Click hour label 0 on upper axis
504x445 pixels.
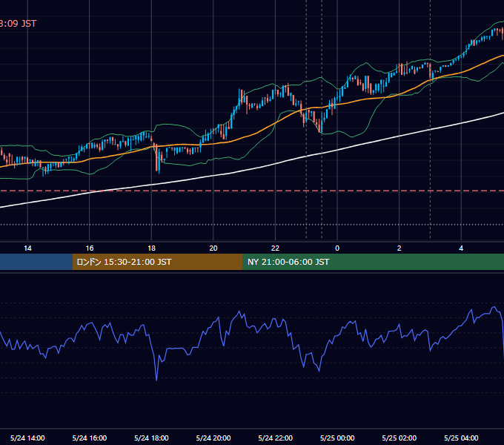pos(337,248)
